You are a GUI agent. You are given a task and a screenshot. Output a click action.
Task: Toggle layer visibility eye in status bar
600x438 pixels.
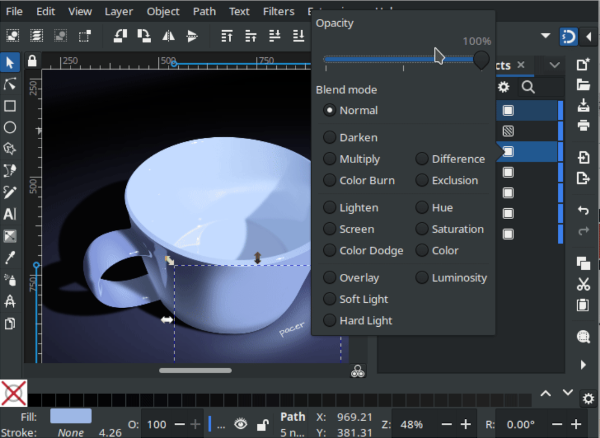(x=239, y=424)
